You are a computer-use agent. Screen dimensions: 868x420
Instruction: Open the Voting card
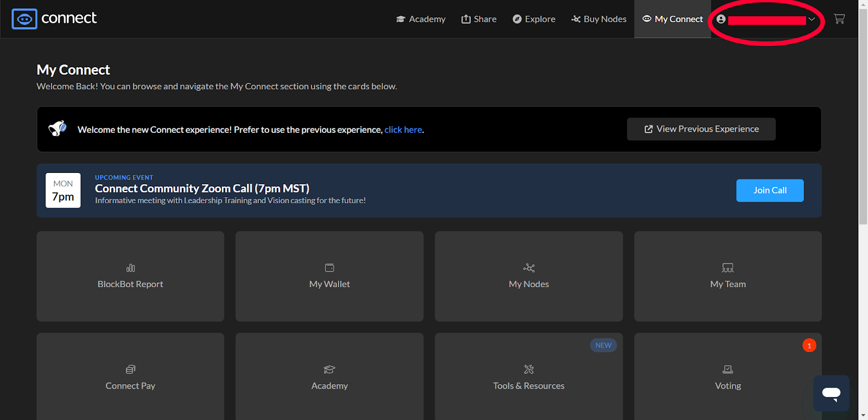(728, 377)
